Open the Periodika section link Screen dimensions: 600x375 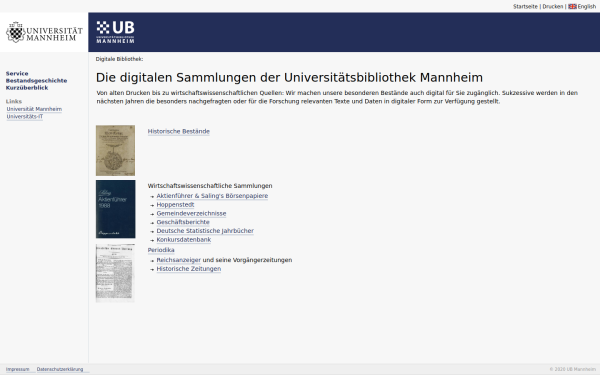pos(161,250)
